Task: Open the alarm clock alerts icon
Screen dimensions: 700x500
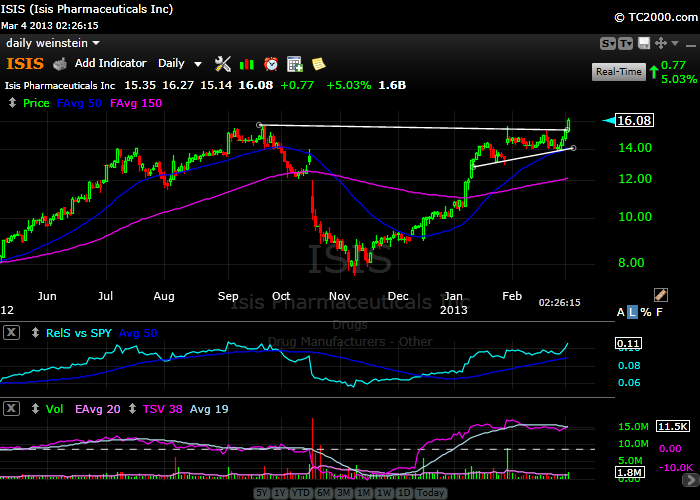Action: [x=271, y=64]
